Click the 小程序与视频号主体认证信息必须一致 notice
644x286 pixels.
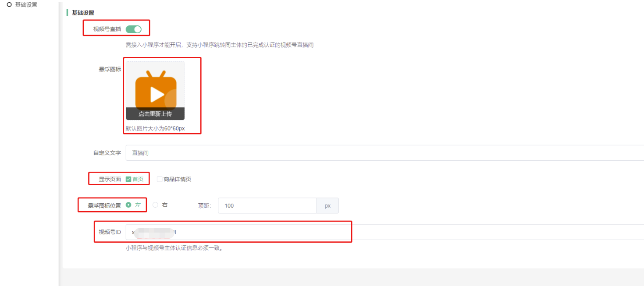tap(174, 248)
